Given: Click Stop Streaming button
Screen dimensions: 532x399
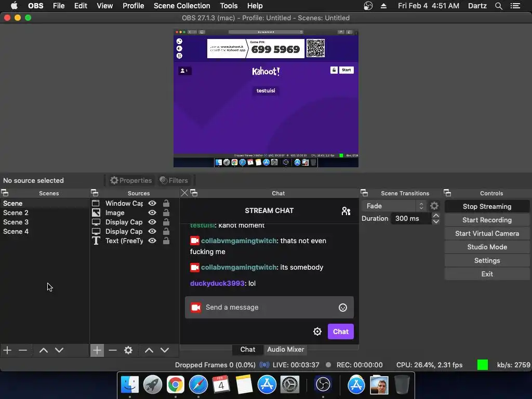Looking at the screenshot, I should click(487, 206).
